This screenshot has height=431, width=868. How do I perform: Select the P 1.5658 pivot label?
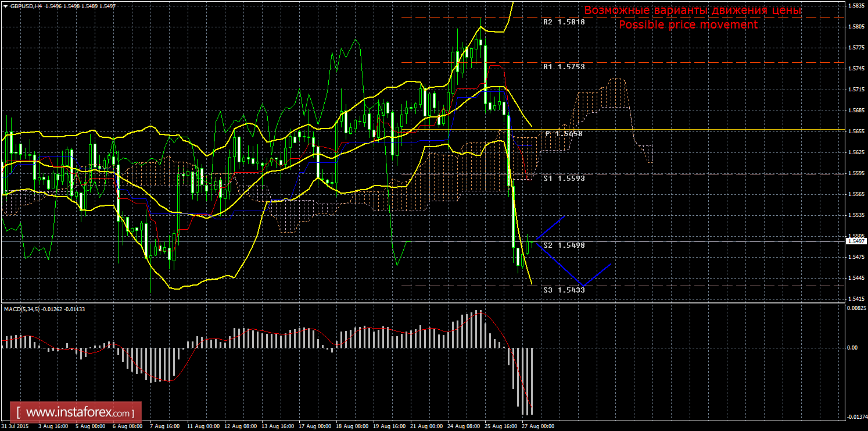(564, 133)
